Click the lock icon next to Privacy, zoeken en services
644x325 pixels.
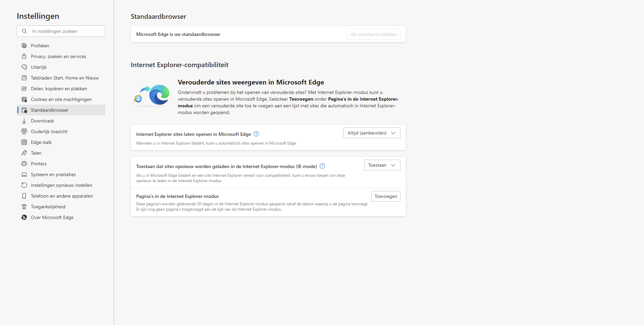(24, 56)
